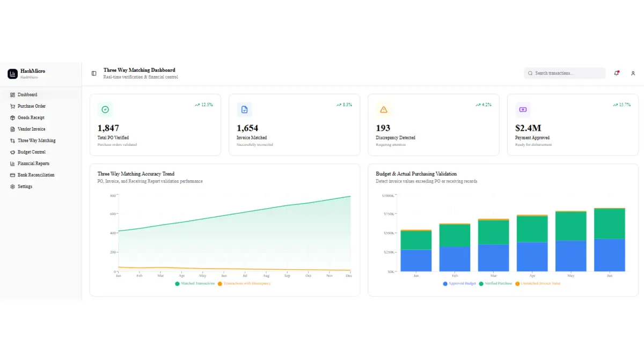
Task: Toggle Unmatched Invoice Value legend entry
Action: [539, 283]
